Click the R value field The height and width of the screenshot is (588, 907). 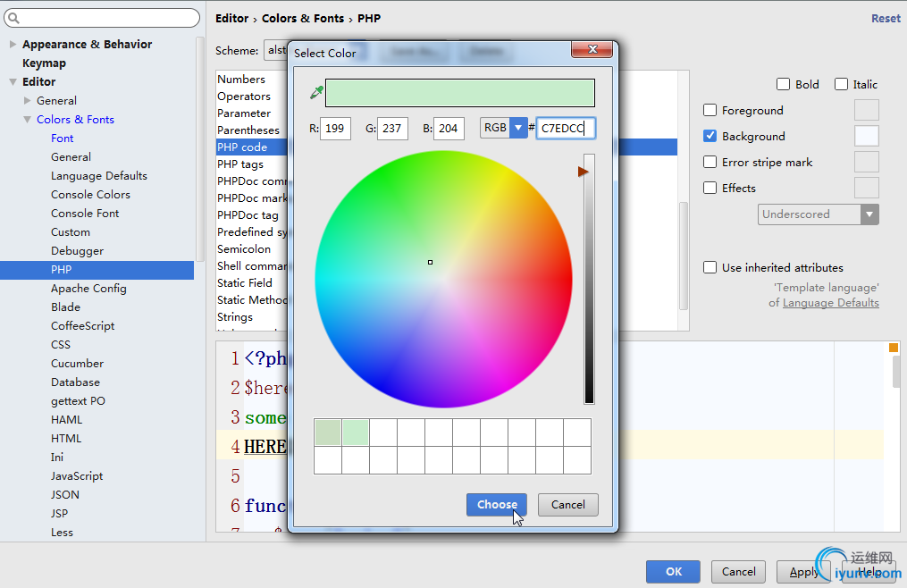pos(335,128)
